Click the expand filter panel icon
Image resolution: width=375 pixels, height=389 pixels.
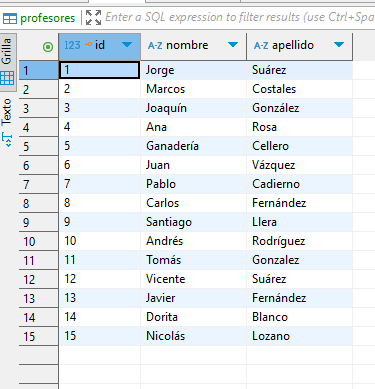click(93, 17)
